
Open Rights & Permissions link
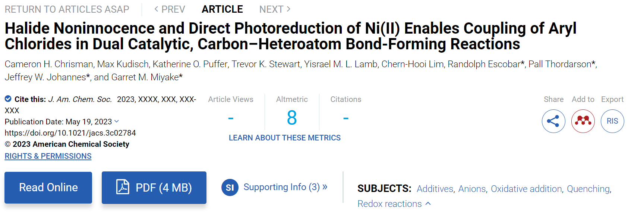point(48,156)
